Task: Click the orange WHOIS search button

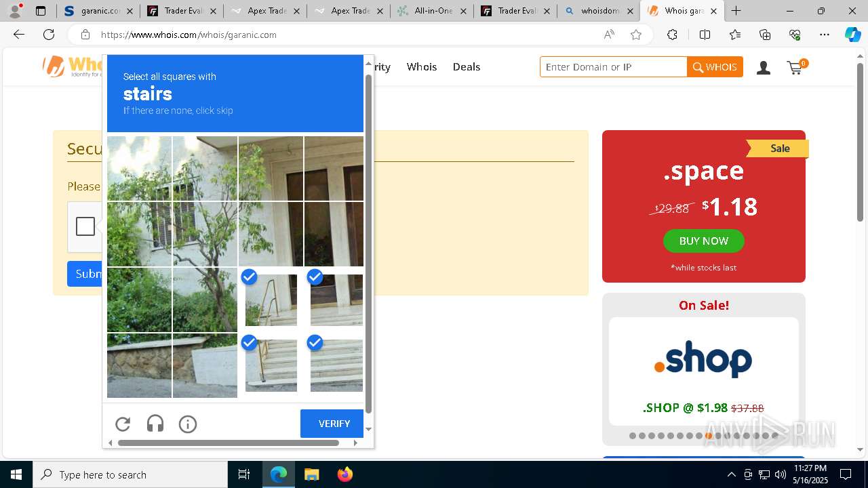Action: coord(715,67)
